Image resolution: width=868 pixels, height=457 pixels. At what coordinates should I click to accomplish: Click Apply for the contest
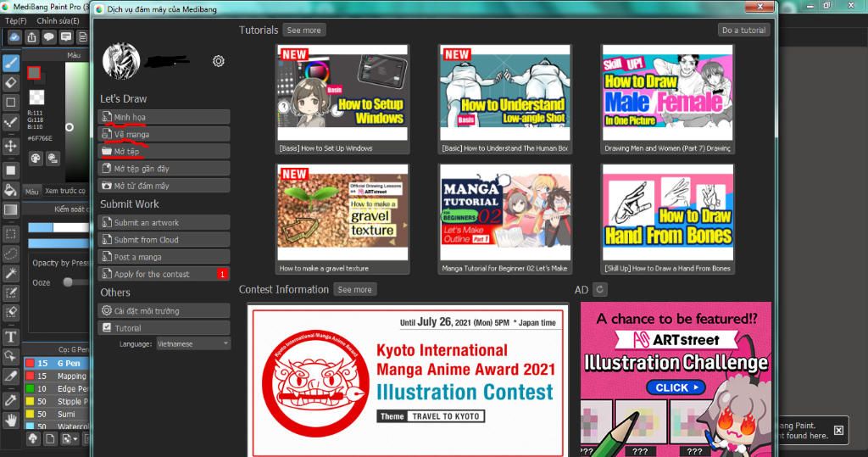(x=164, y=274)
